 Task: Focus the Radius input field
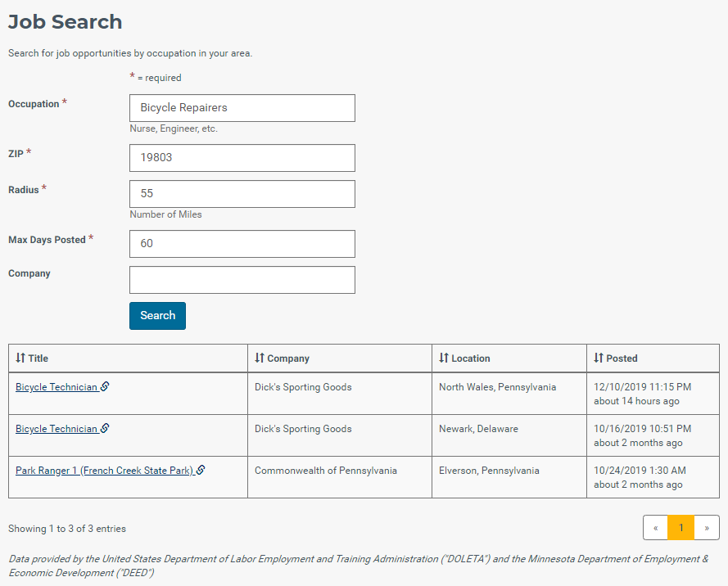(242, 194)
